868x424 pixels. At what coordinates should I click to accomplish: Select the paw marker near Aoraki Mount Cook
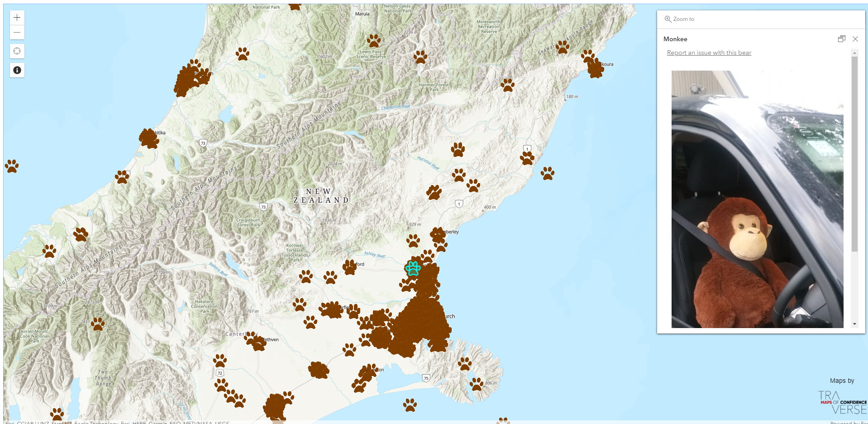(x=98, y=324)
